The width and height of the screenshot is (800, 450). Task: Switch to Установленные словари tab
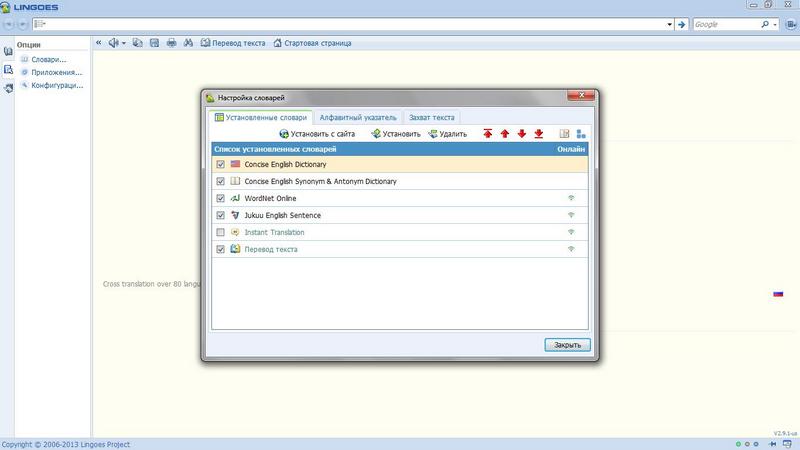click(261, 117)
